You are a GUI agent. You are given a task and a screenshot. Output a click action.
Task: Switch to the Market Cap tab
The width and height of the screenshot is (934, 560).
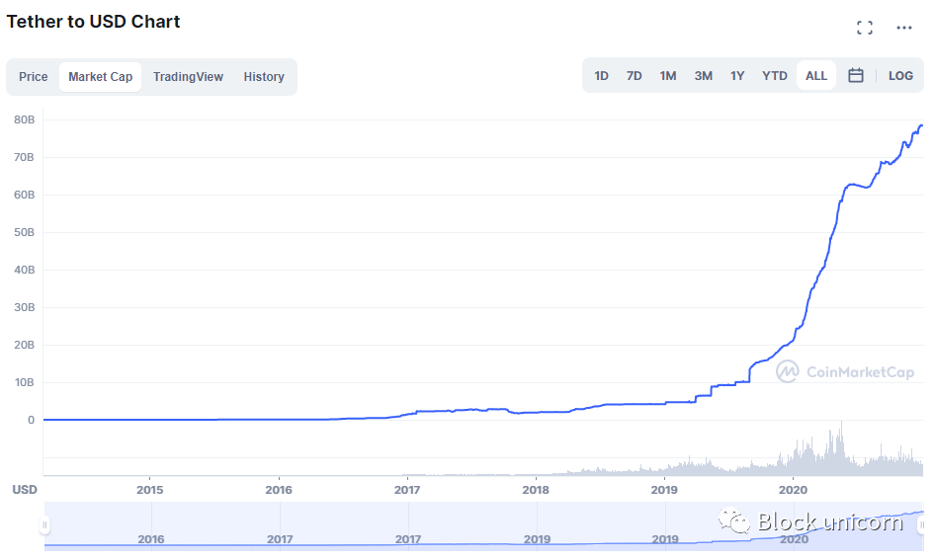100,77
